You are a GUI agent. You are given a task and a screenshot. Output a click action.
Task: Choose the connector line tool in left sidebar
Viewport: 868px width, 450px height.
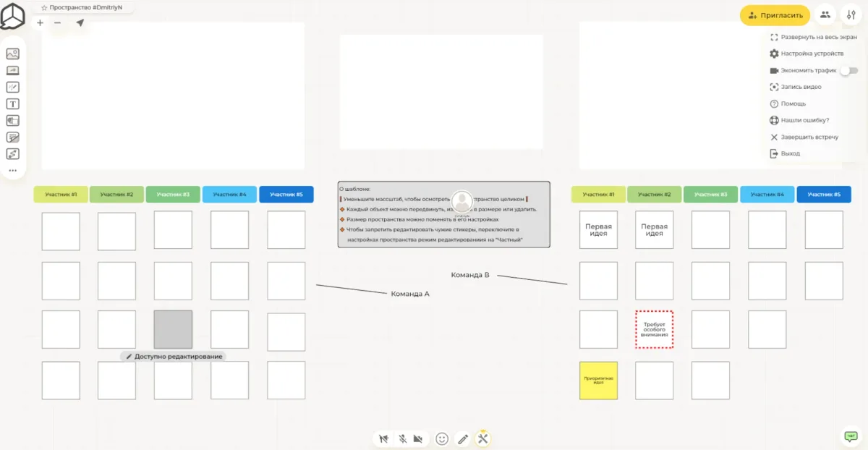tap(12, 154)
